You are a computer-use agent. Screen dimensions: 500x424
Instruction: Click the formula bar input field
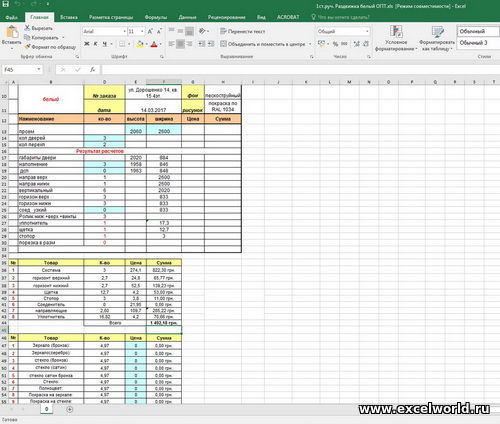coord(300,69)
